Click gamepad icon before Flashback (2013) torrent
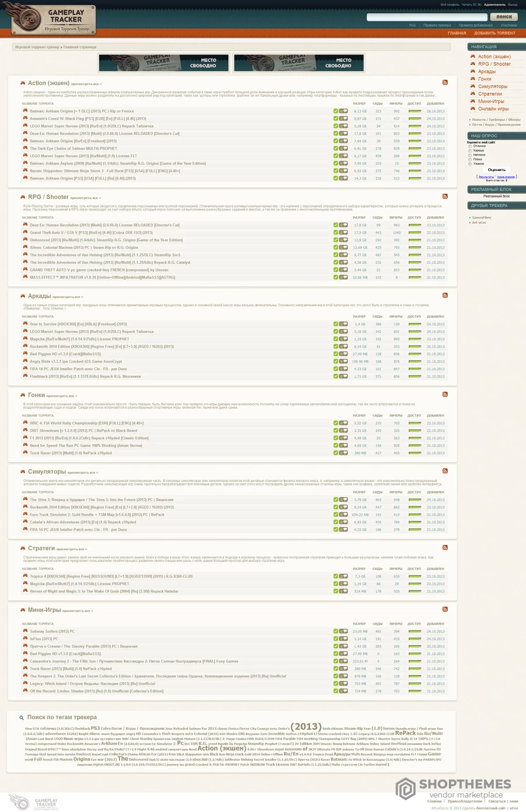526x812 pixels. [25, 376]
